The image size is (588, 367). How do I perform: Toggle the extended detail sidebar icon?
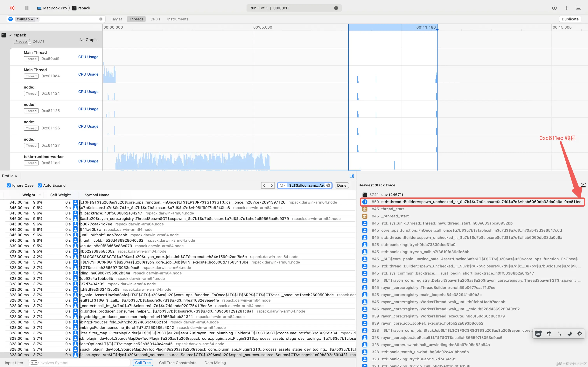(352, 176)
